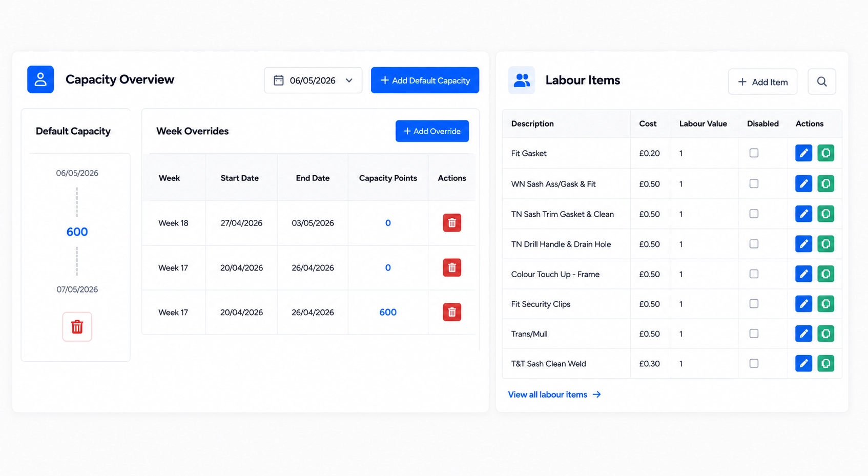Screen dimensions: 868x476
Task: Delete the Week 18 override
Action: click(452, 223)
